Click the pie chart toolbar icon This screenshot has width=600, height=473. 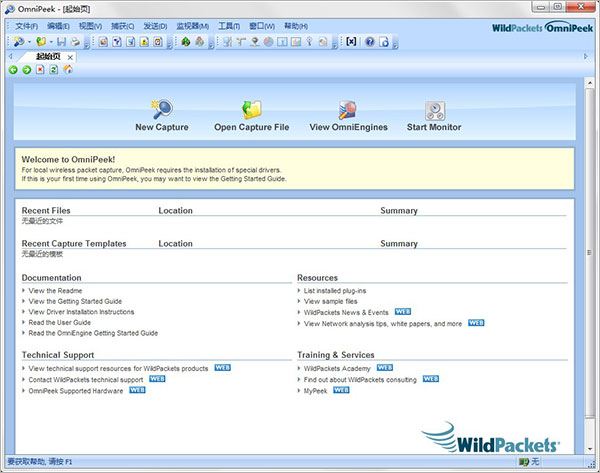click(x=269, y=41)
